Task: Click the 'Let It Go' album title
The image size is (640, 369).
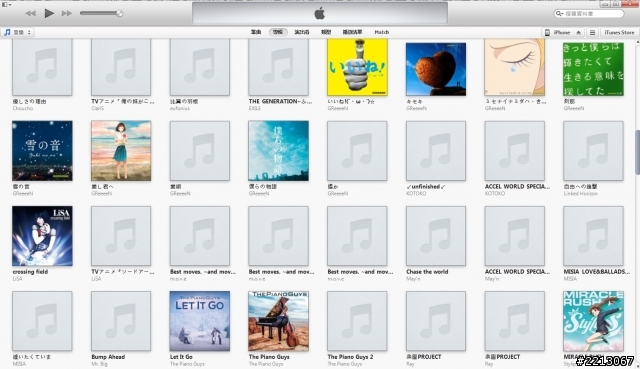Action: [x=181, y=357]
